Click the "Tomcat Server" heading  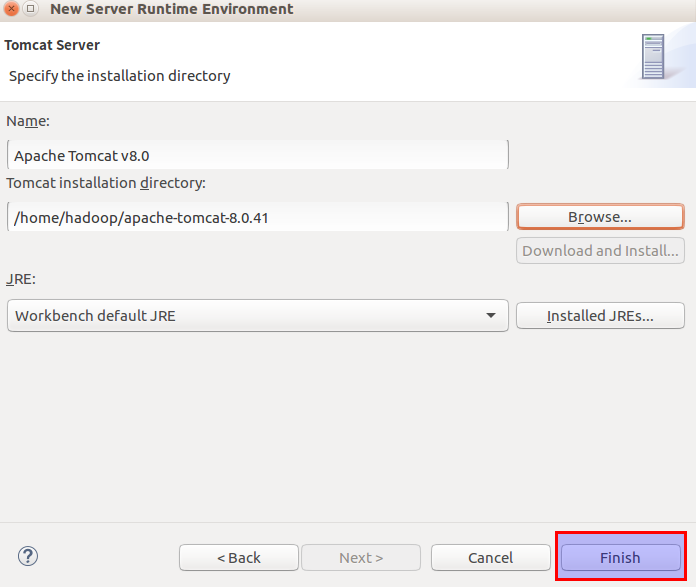[52, 45]
